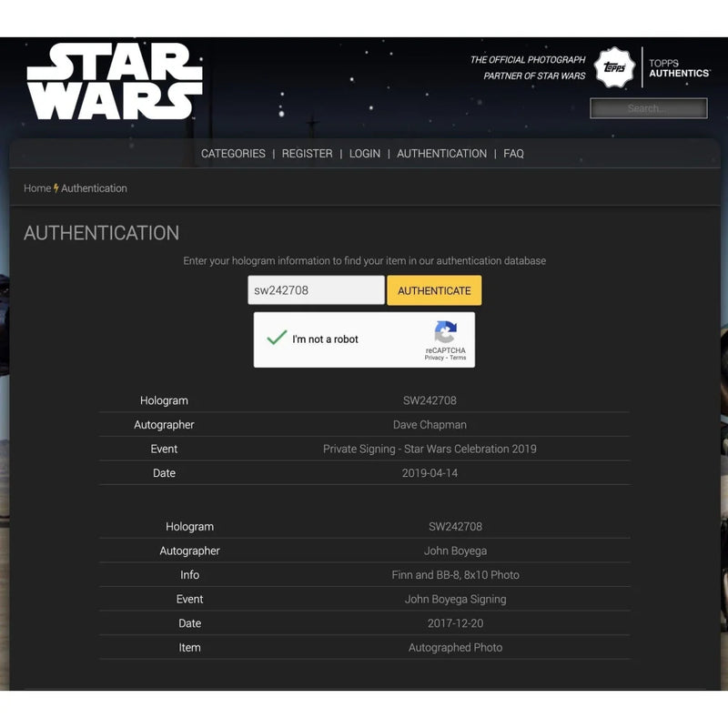The width and height of the screenshot is (728, 728).
Task: Click the Topps seal badge icon
Action: [614, 67]
